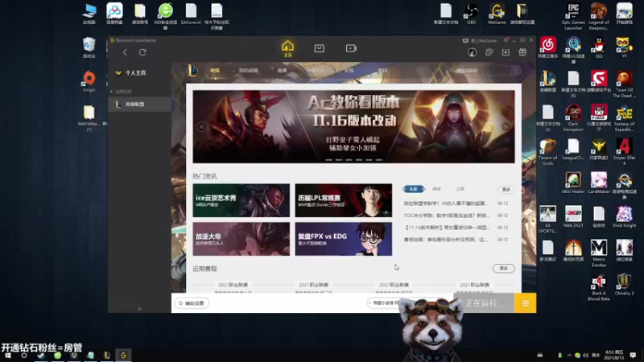Click 更多 next to news tabs
The width and height of the screenshot is (644, 362).
tap(506, 189)
